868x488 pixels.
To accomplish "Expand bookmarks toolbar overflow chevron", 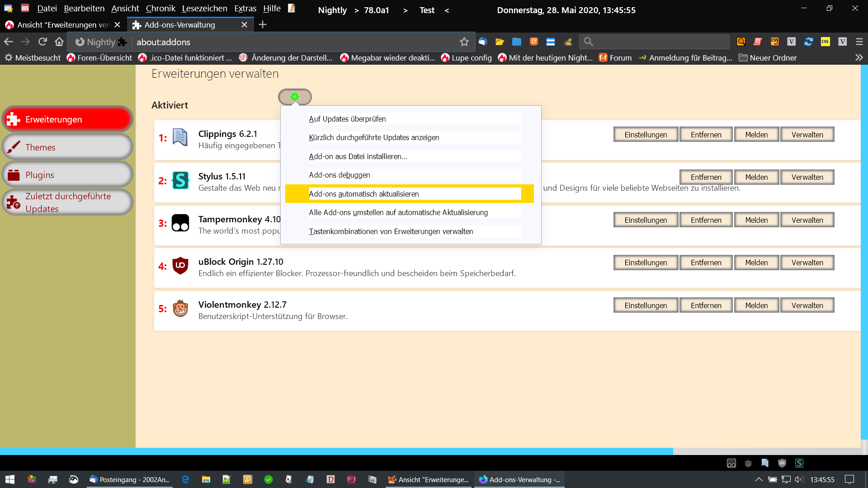I will click(859, 58).
